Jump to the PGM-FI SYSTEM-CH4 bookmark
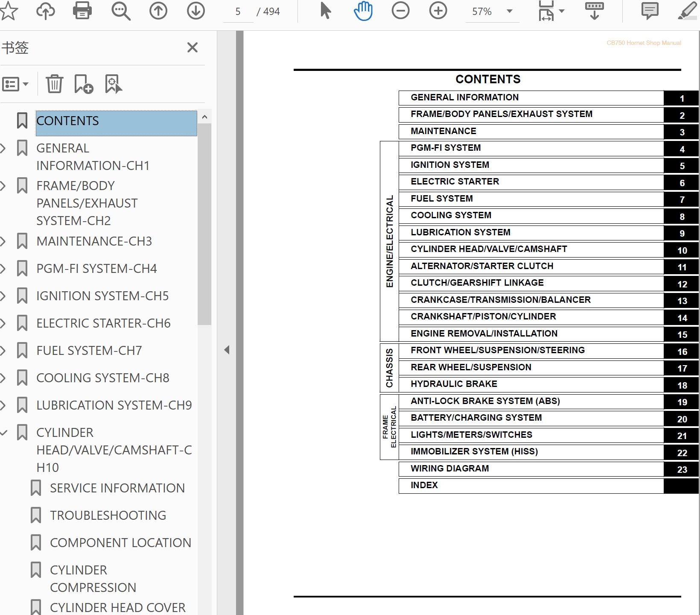The image size is (700, 615). pos(96,269)
